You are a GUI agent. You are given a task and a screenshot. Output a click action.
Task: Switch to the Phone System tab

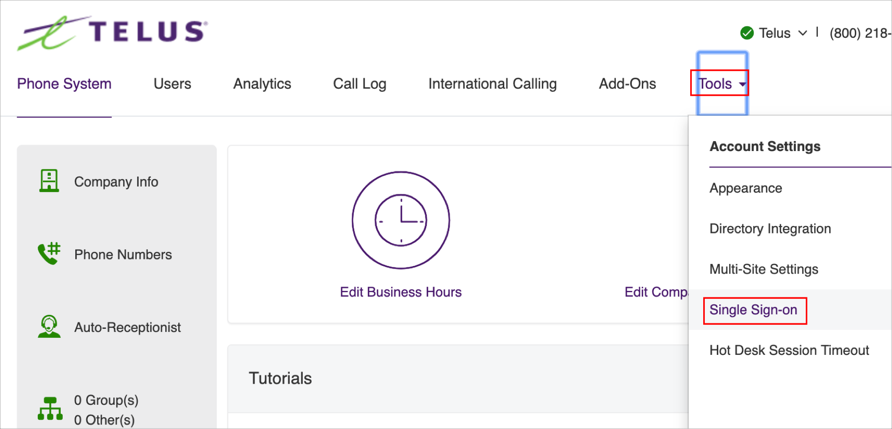pyautogui.click(x=64, y=84)
